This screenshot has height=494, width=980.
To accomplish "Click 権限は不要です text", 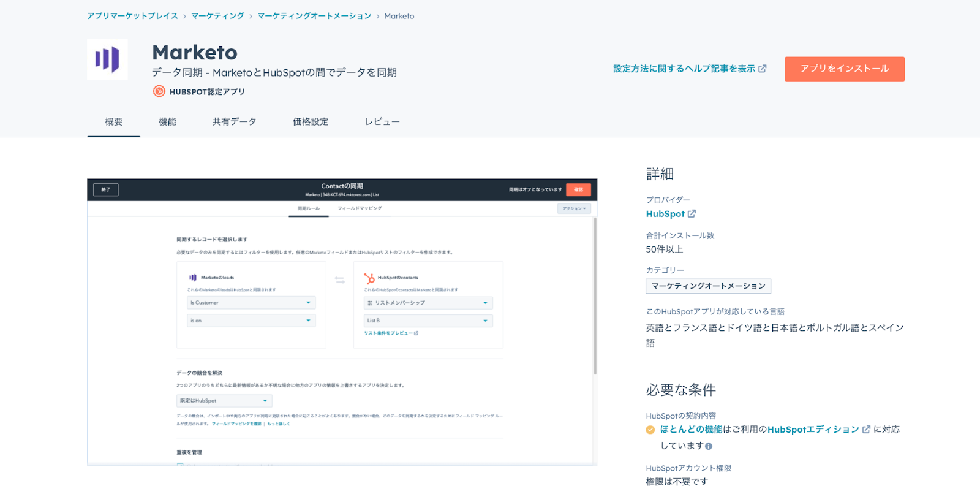I will click(x=677, y=482).
